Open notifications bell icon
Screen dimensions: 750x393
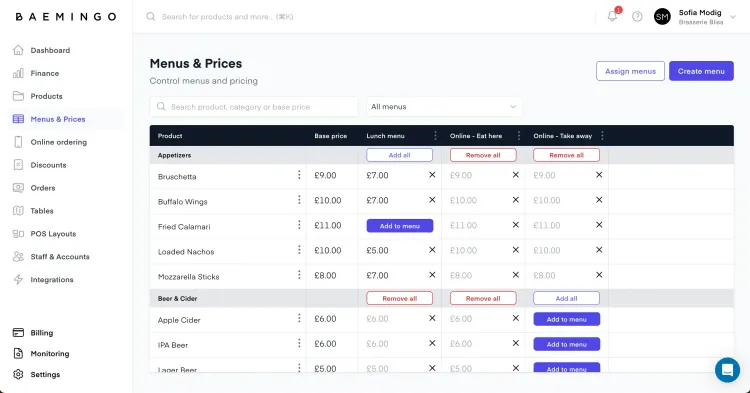pos(612,16)
